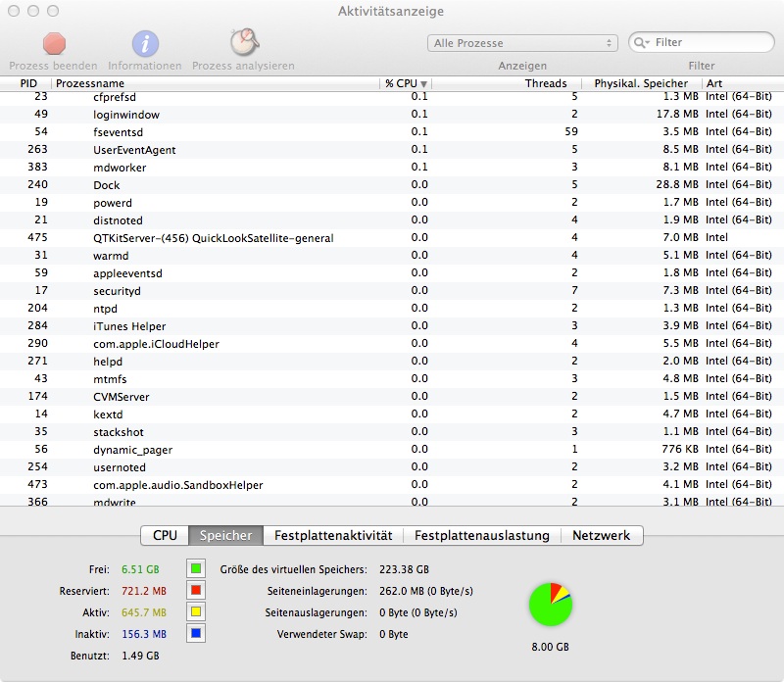Open the Informationen info icon
The image size is (784, 682).
145,43
